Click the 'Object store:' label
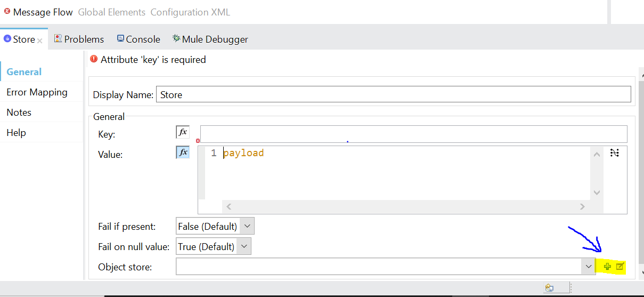 point(125,267)
